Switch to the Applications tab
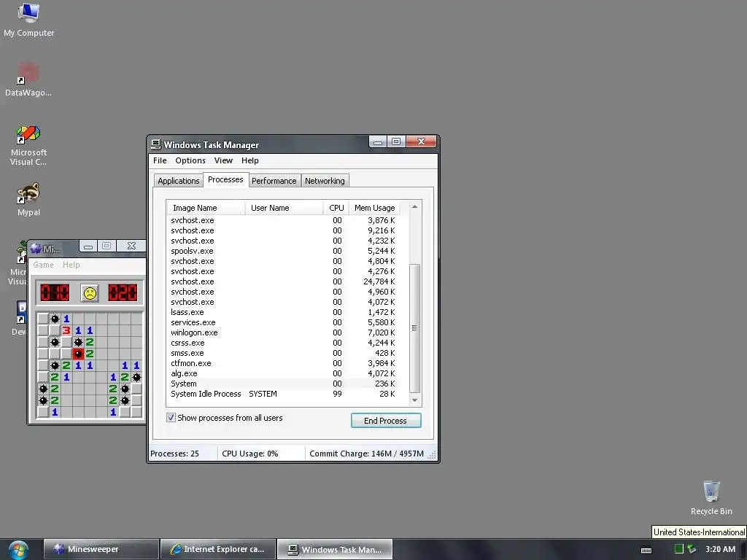This screenshot has height=560, width=747. (x=178, y=181)
